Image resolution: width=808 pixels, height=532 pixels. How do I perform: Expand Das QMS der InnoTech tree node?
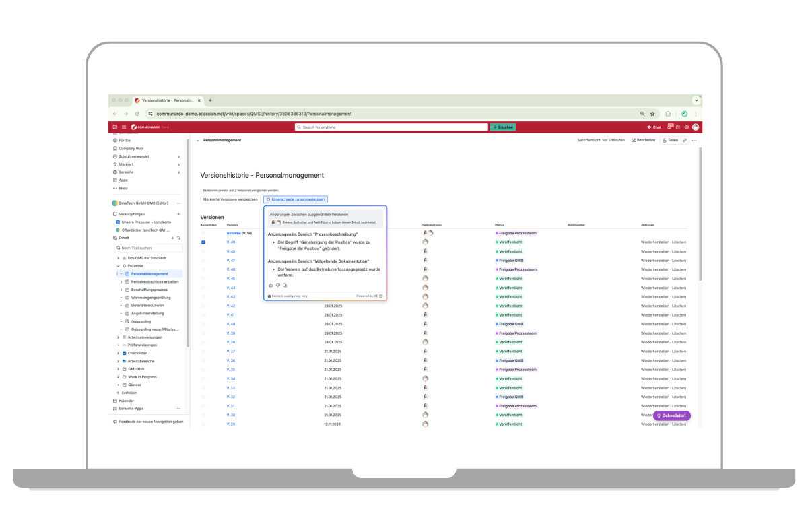tap(118, 258)
